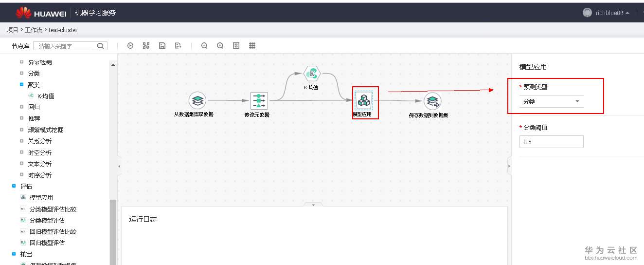Open the richblue88 account menu
The height and width of the screenshot is (265, 644).
click(x=612, y=13)
